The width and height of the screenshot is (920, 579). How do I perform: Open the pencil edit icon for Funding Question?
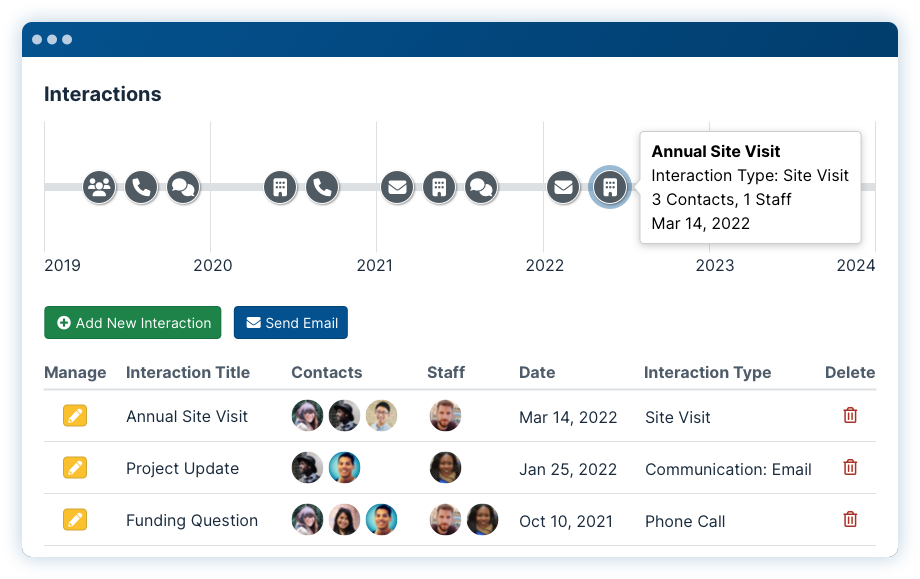pyautogui.click(x=75, y=520)
